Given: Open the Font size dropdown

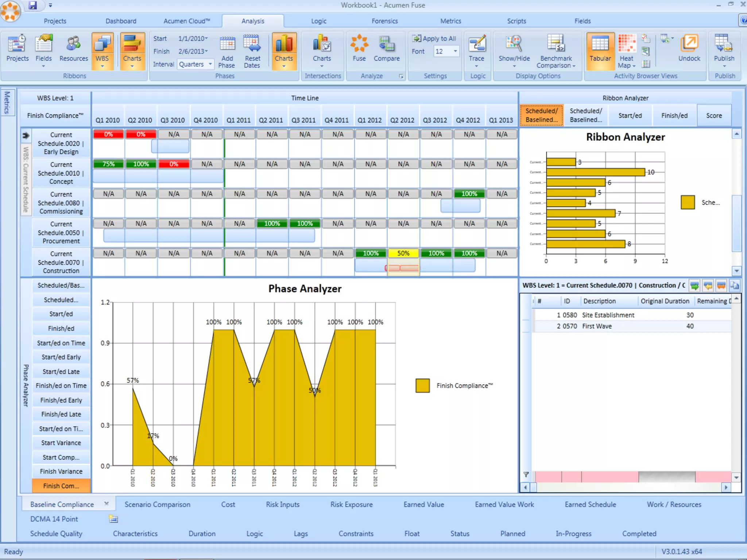Looking at the screenshot, I should coord(455,51).
